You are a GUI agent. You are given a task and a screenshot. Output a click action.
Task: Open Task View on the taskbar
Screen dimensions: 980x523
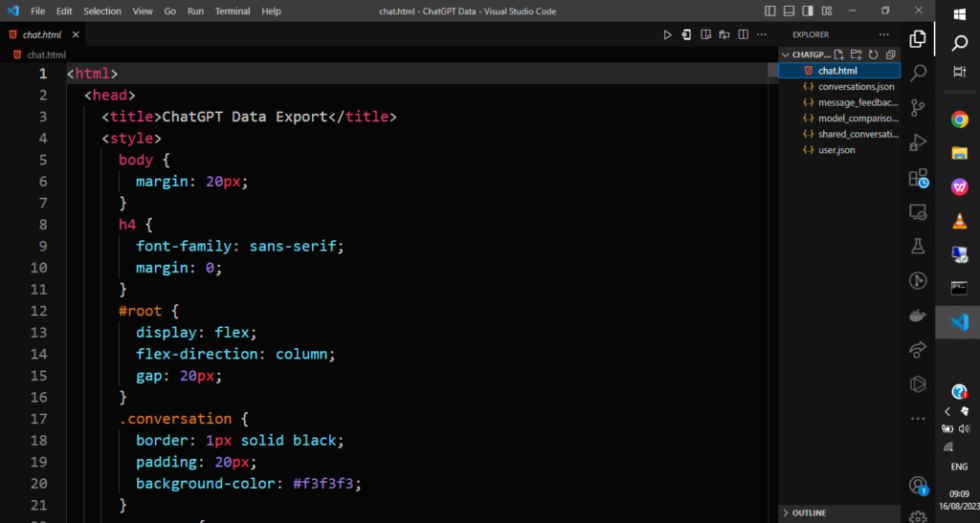coord(959,72)
